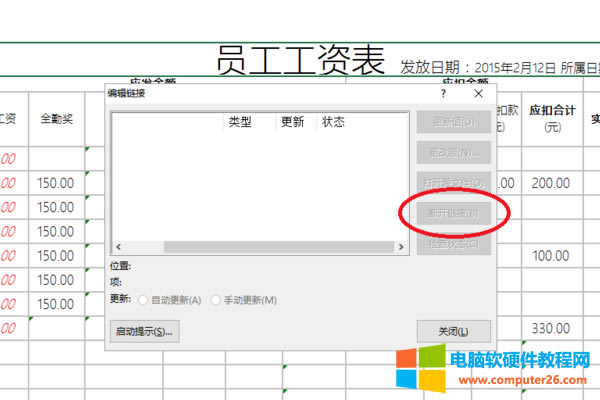The width and height of the screenshot is (600, 400).
Task: Select the 自动更新(A) radio option
Action: (x=145, y=300)
